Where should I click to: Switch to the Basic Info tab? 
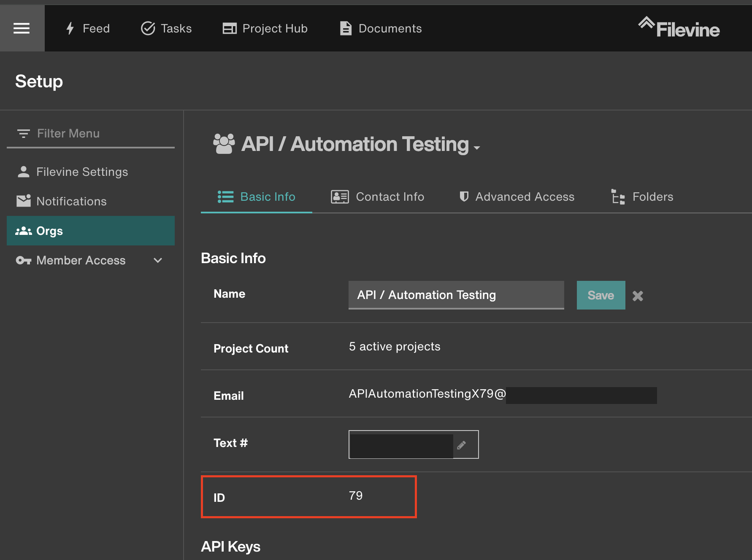(x=257, y=197)
